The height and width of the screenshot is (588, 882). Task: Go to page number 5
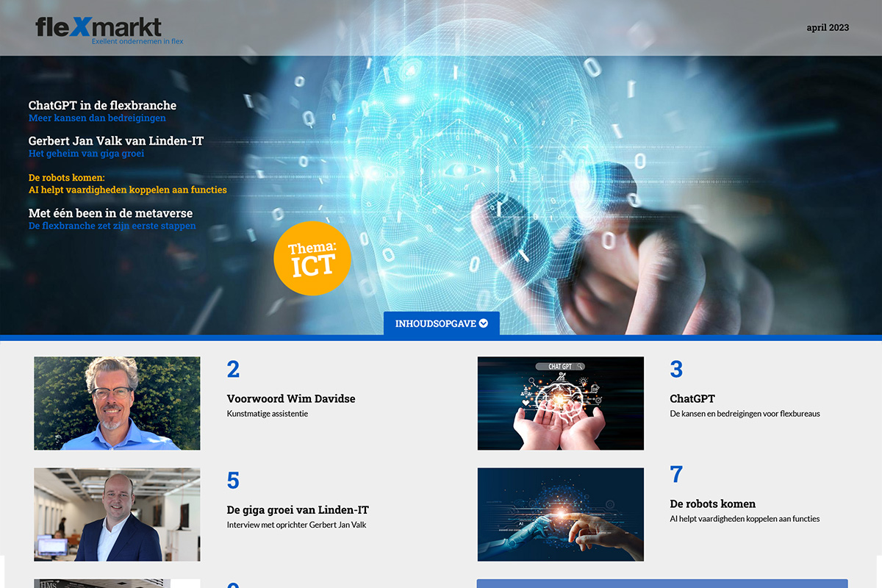tap(233, 481)
